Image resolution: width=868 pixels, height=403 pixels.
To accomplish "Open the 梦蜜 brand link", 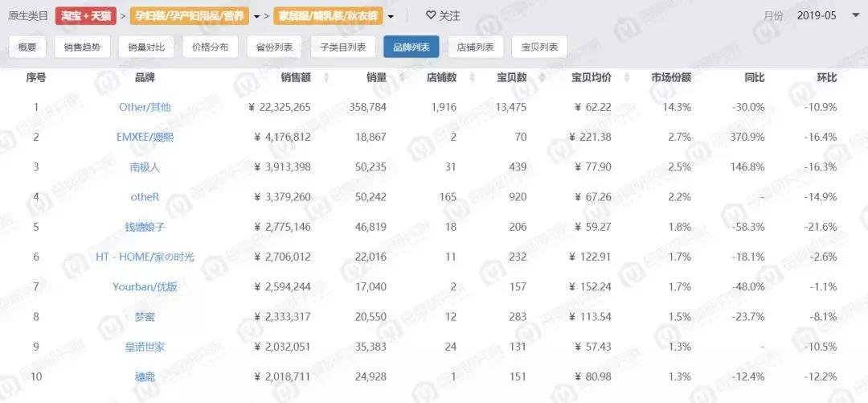I will [x=145, y=316].
